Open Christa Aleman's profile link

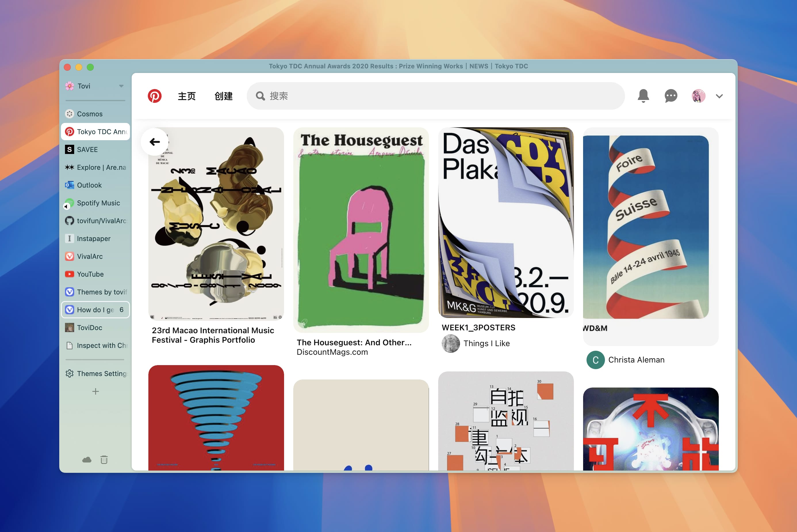[x=636, y=360]
